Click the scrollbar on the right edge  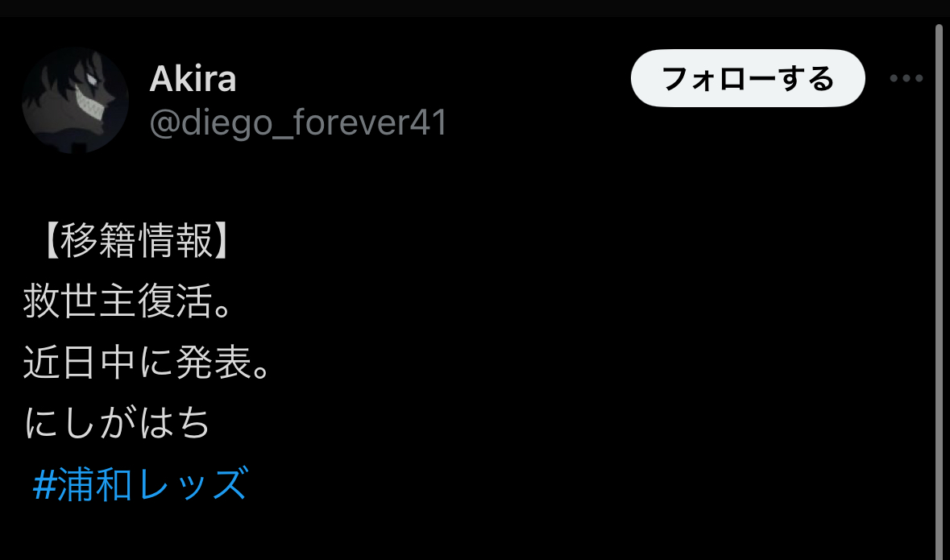coord(939,291)
